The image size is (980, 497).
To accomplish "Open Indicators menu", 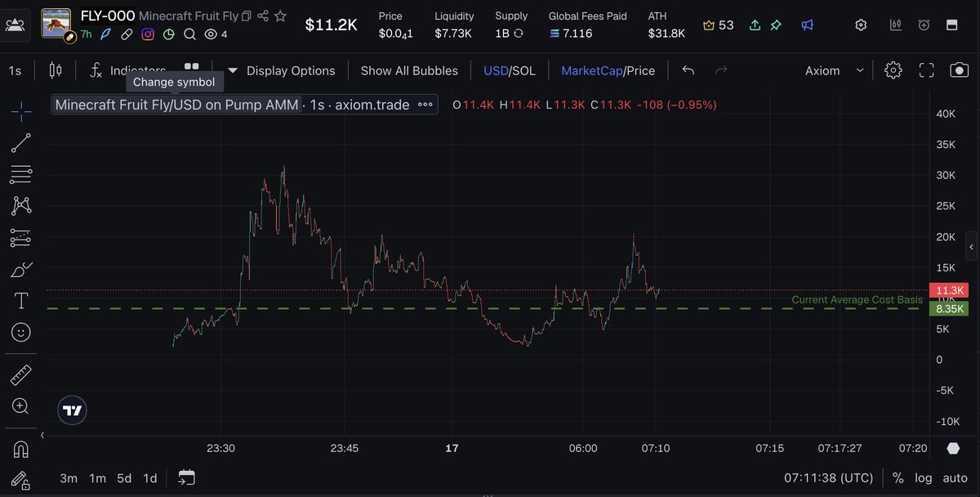I will pyautogui.click(x=128, y=70).
